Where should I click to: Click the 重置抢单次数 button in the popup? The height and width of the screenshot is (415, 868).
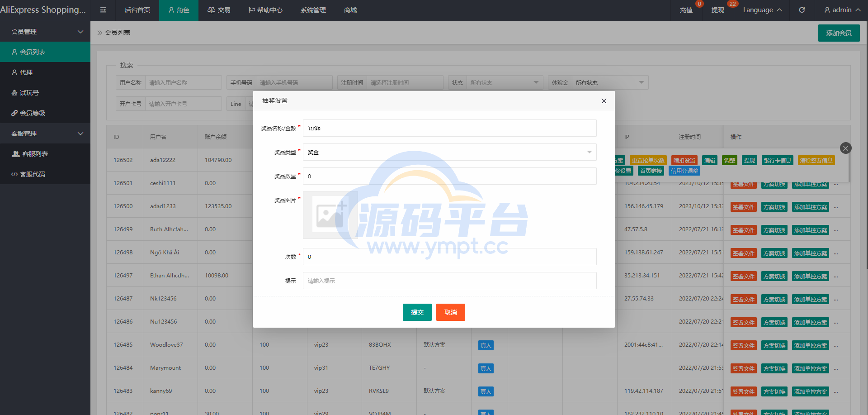648,161
